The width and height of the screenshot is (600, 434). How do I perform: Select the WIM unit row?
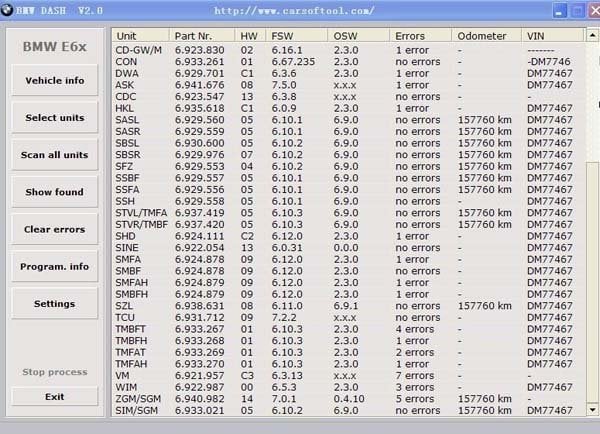coord(348,387)
